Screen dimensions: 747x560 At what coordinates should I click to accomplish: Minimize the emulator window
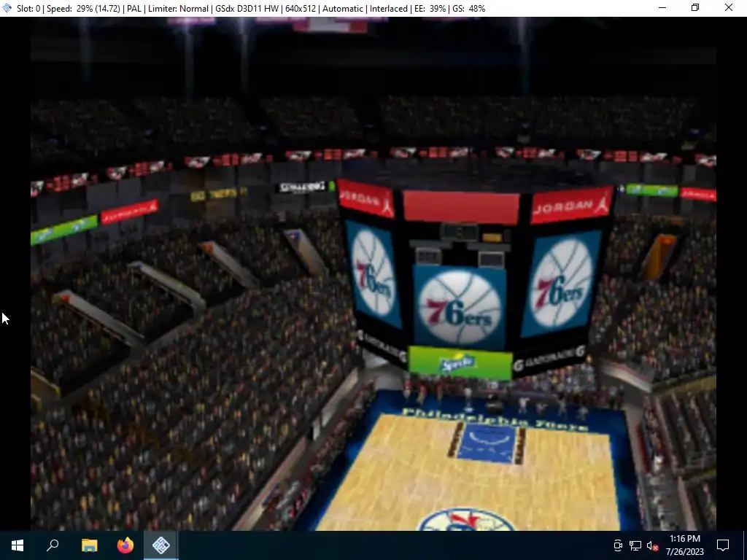662,8
